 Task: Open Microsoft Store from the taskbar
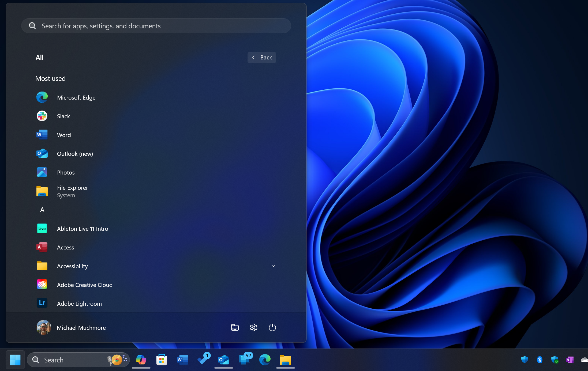pyautogui.click(x=162, y=360)
